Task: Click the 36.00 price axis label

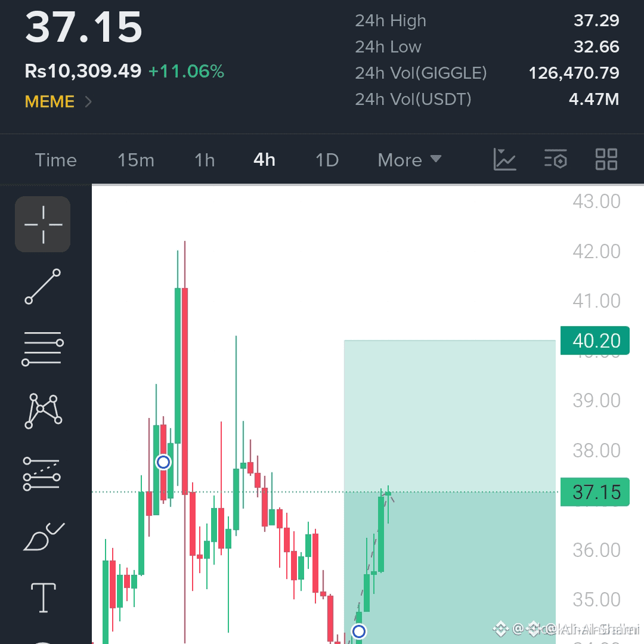Action: [x=596, y=550]
